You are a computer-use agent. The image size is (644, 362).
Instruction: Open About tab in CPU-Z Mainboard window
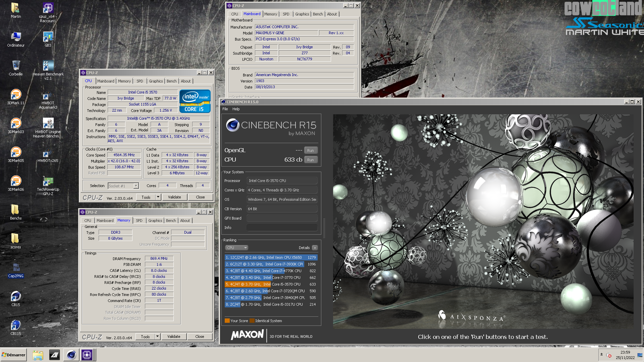[332, 14]
